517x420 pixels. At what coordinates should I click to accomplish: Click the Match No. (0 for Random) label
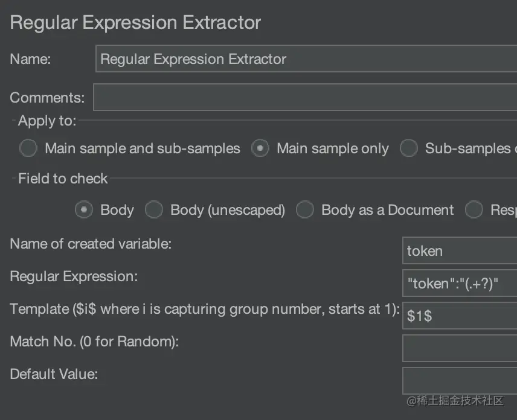pyautogui.click(x=94, y=342)
